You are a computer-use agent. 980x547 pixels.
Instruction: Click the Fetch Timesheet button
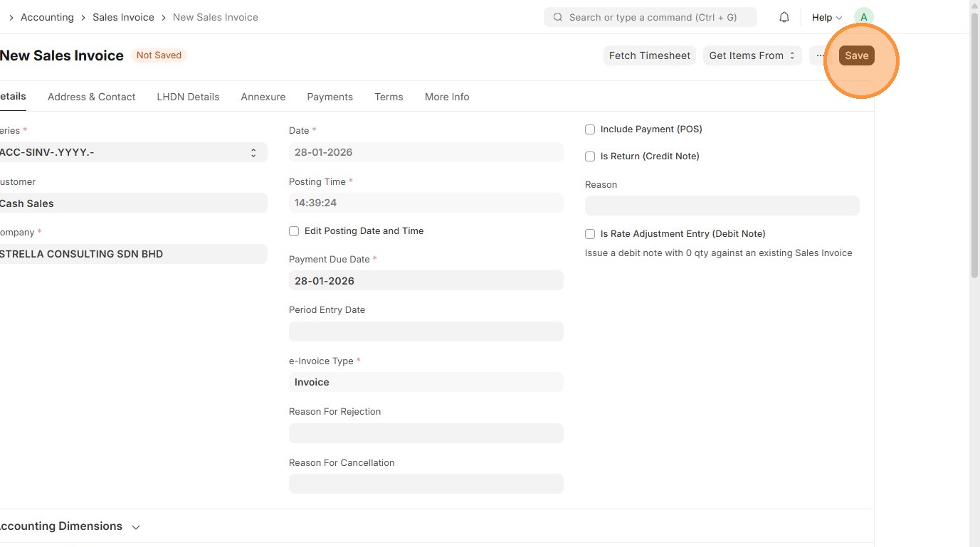650,55
